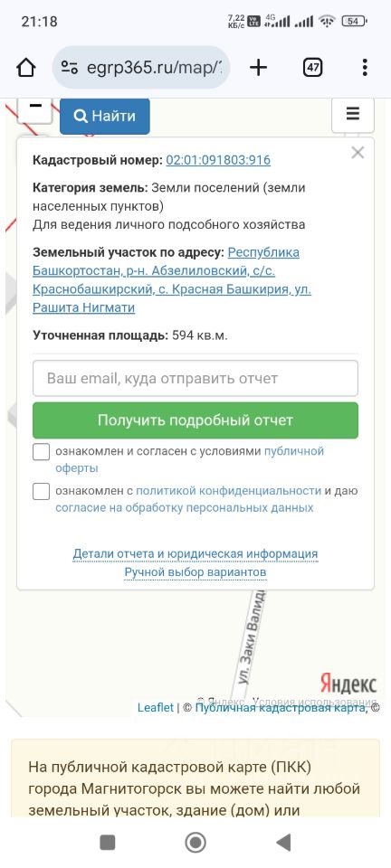Open a new tab with plus icon
Screen dimensions: 391x868
[x=258, y=68]
